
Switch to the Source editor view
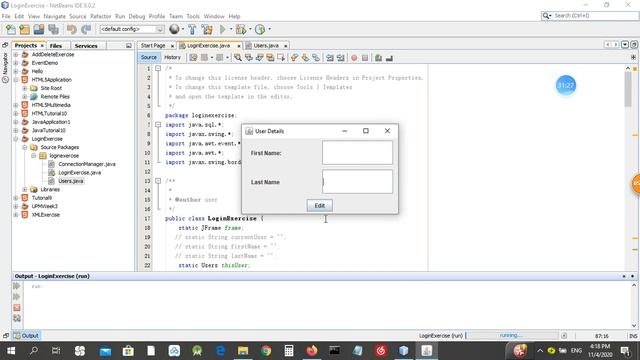(x=149, y=58)
